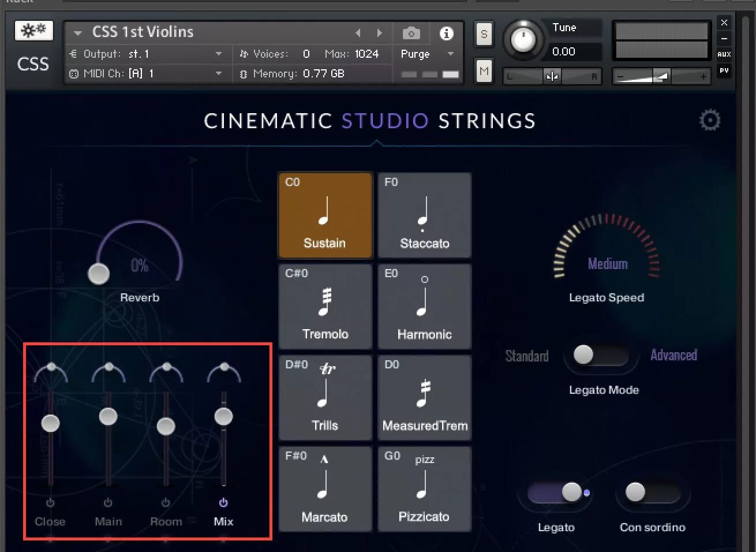The width and height of the screenshot is (756, 552).
Task: Go to previous instrument arrow
Action: [358, 33]
